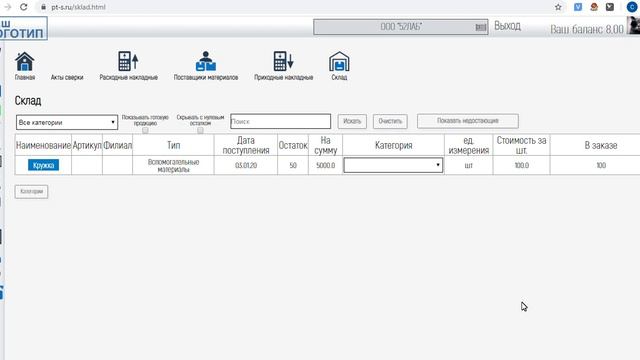Click Показать недостающие button

(x=468, y=121)
